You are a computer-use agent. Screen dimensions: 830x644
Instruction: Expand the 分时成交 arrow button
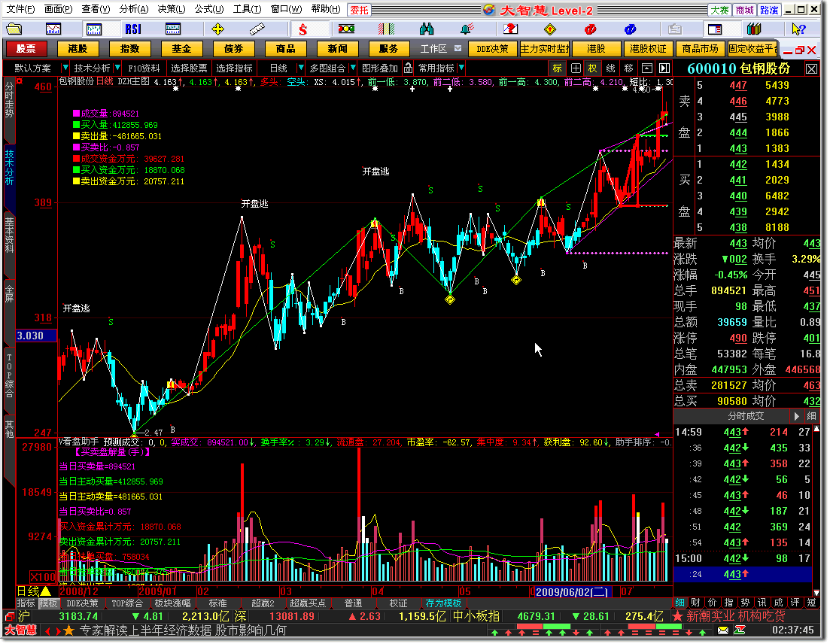(796, 417)
